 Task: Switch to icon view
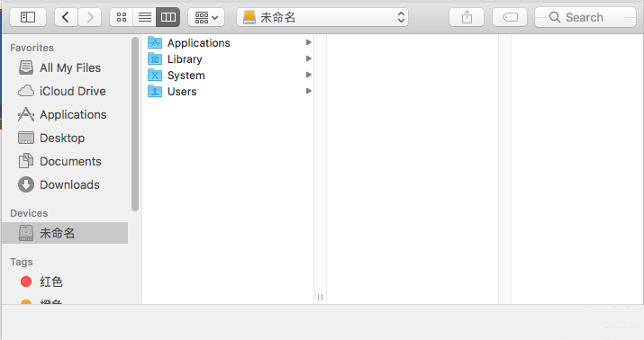(122, 17)
